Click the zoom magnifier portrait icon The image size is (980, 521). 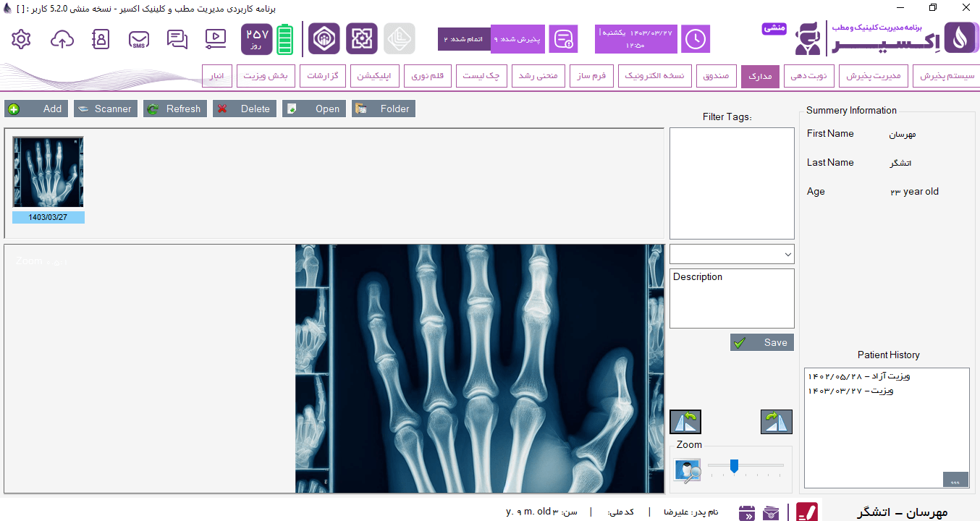[x=688, y=470]
